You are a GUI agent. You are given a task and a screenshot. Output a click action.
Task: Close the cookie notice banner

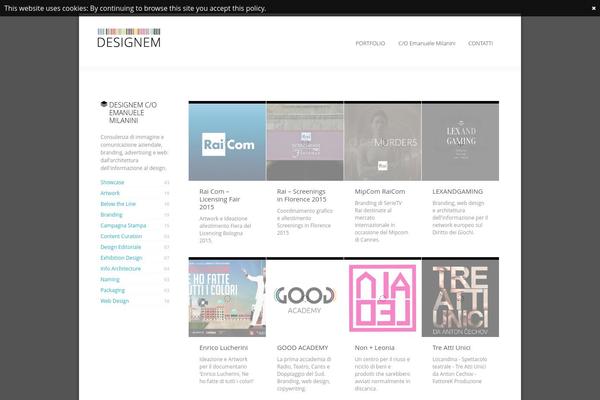[x=593, y=8]
